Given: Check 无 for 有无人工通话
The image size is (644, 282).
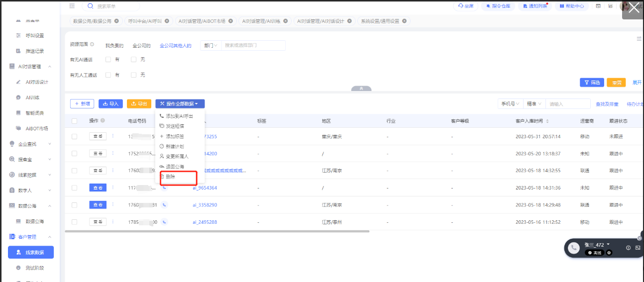Looking at the screenshot, I should [x=133, y=75].
